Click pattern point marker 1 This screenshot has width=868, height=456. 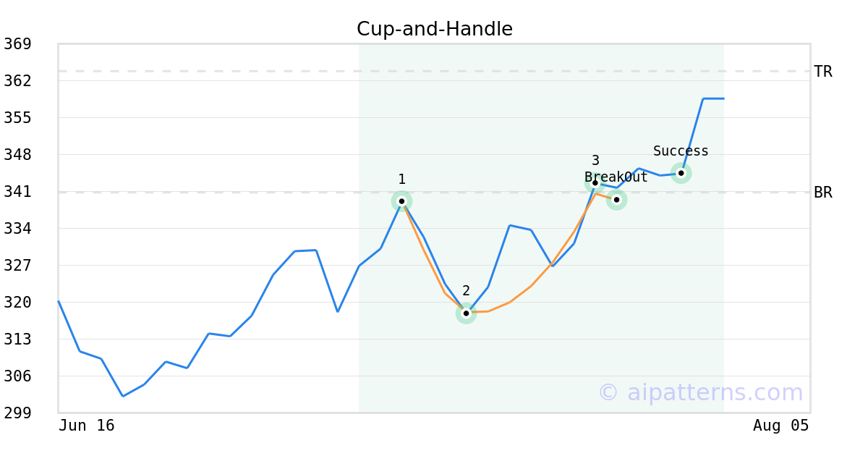click(x=401, y=201)
